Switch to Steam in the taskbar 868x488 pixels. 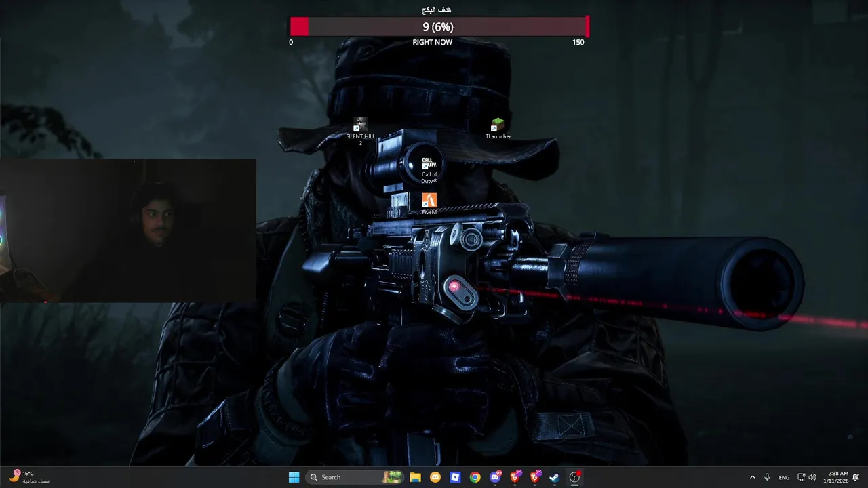pos(554,477)
